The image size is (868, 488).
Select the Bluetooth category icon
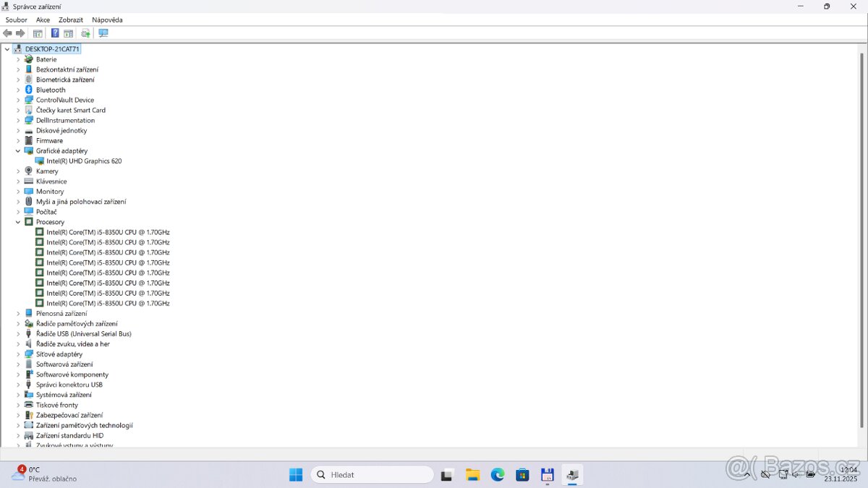(x=29, y=90)
